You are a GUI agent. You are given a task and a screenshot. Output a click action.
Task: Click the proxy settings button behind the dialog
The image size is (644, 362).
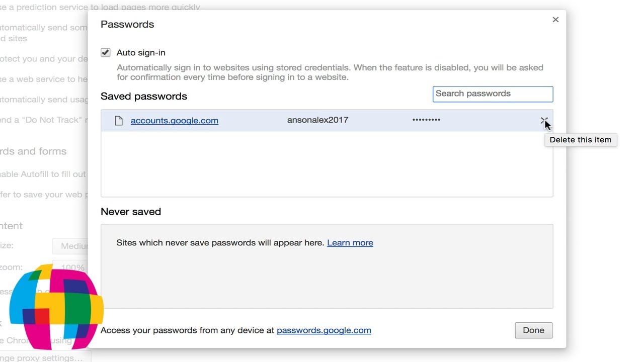(45, 358)
